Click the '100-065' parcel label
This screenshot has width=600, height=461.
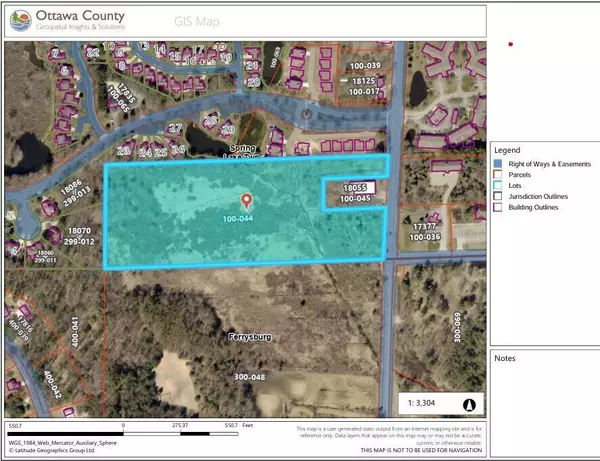[118, 100]
